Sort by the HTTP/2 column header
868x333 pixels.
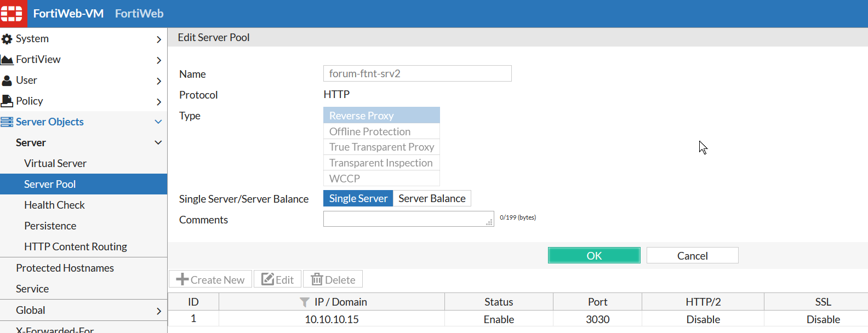pos(703,302)
